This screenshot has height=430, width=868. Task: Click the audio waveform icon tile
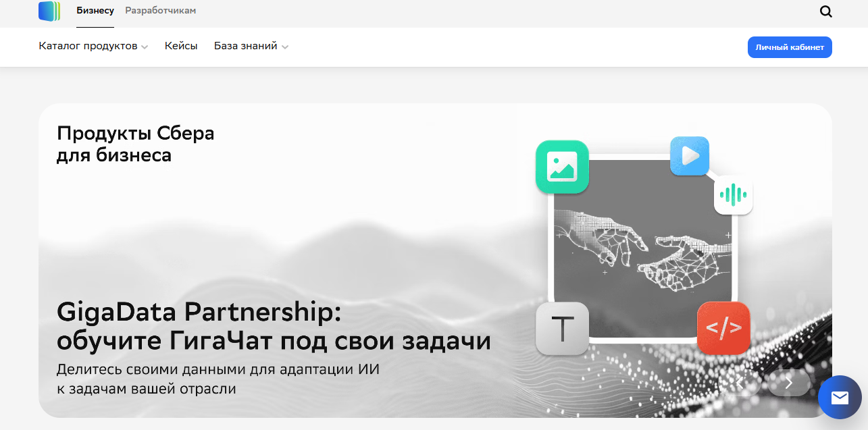734,196
